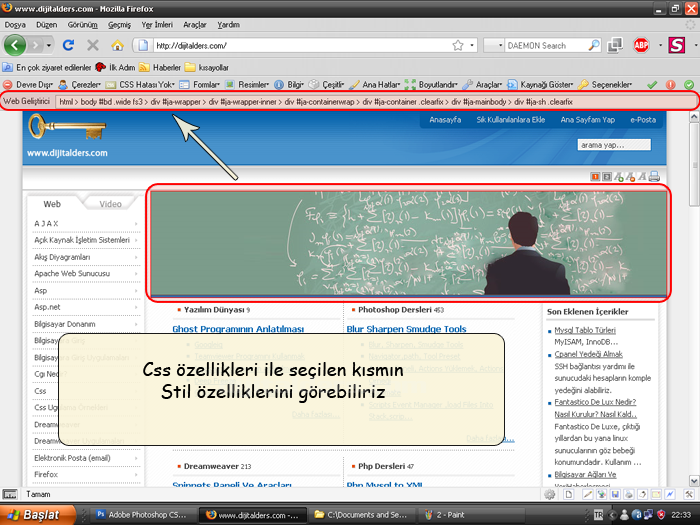Image resolution: width=700 pixels, height=525 pixels.
Task: Click the arama yap search field
Action: (615, 145)
